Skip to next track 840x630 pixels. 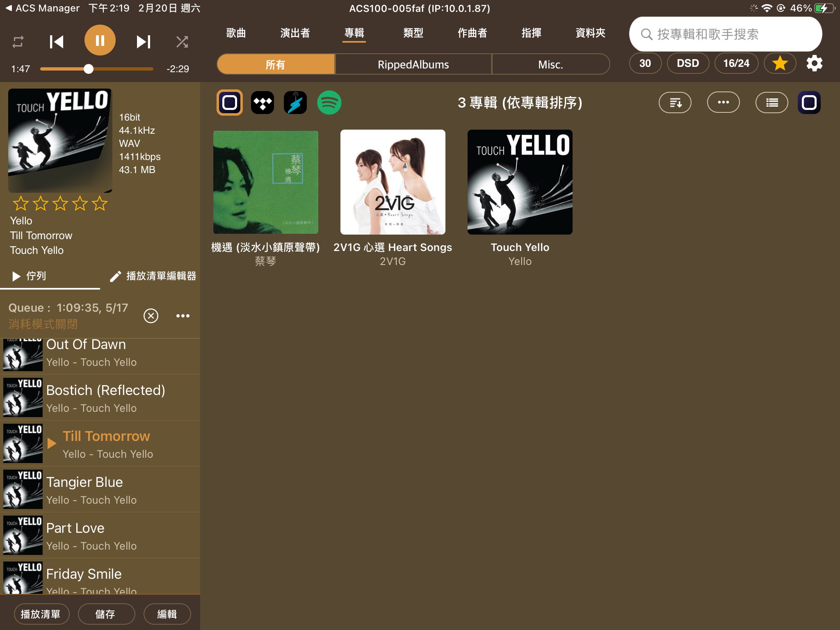click(x=143, y=41)
